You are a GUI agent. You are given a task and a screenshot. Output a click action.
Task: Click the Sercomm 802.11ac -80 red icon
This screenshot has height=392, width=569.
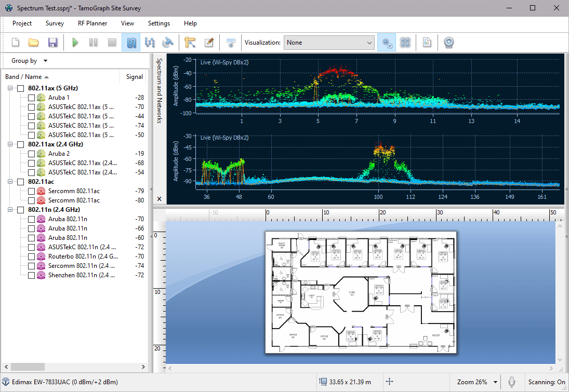pyautogui.click(x=41, y=200)
